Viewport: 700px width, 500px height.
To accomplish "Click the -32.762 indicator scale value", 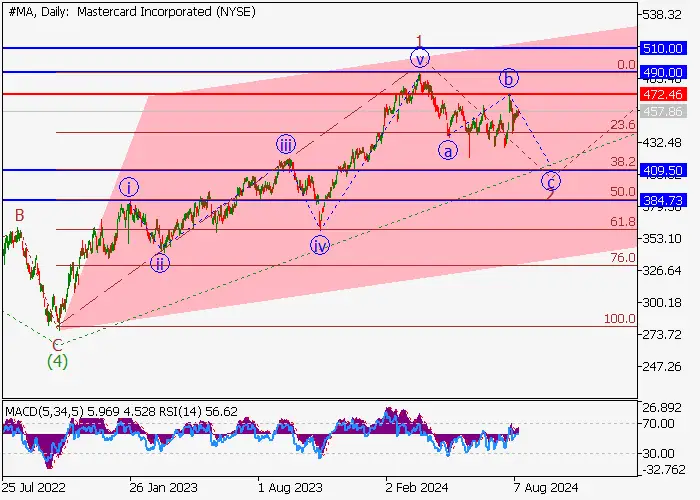I will pyautogui.click(x=663, y=469).
